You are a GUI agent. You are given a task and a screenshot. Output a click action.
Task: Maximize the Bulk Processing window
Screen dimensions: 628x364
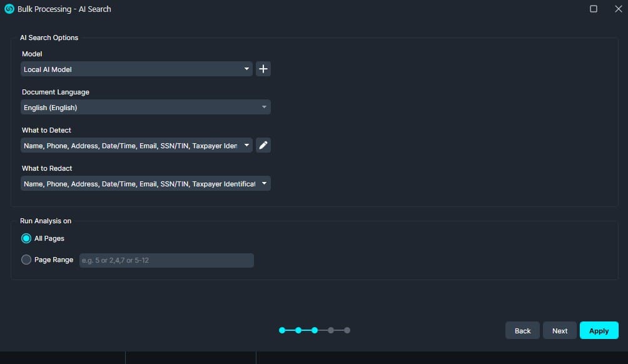click(593, 9)
